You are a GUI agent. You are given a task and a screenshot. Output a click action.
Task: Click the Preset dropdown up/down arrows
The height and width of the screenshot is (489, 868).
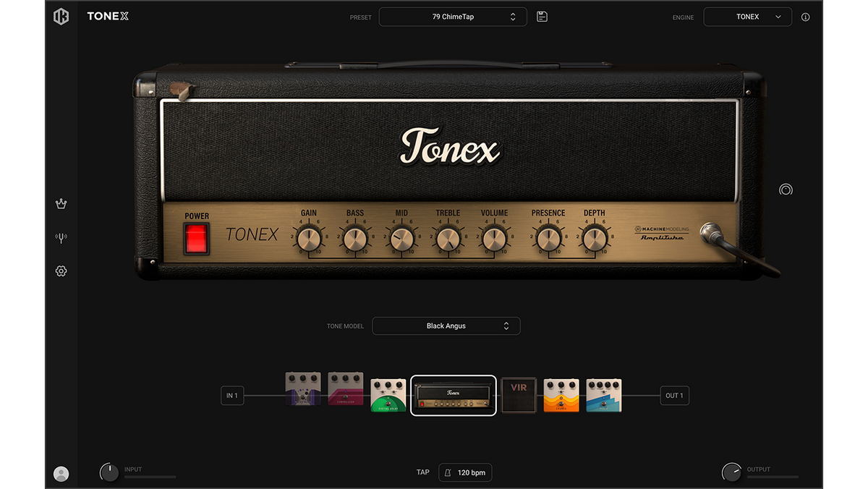point(513,17)
